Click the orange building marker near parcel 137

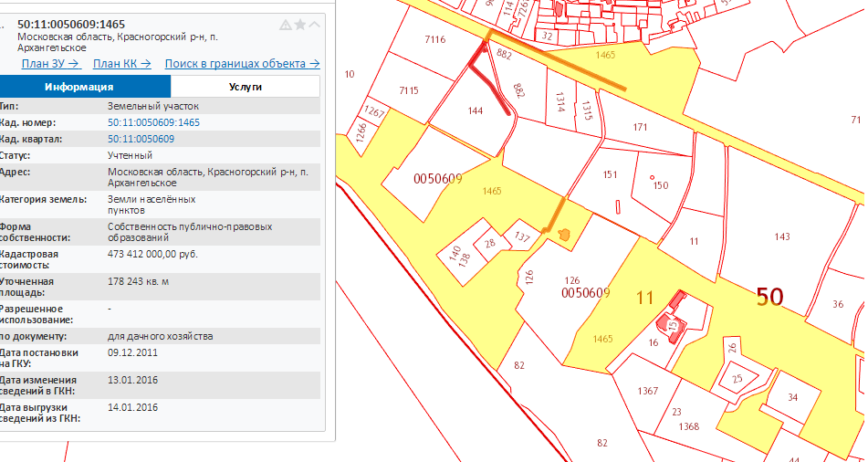tap(565, 236)
